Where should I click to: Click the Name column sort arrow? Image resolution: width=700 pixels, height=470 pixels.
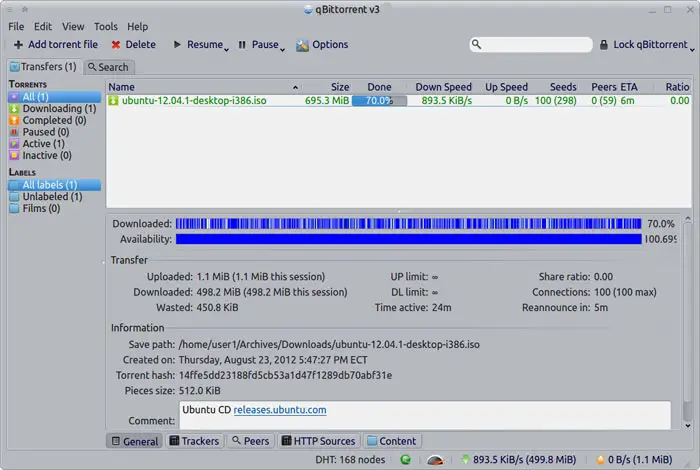pos(295,87)
